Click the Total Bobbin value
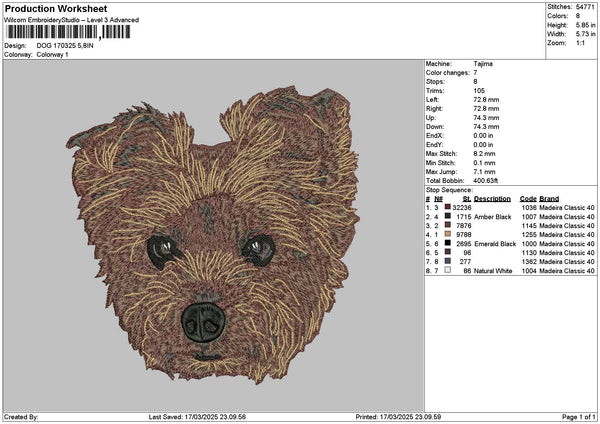Image resolution: width=600 pixels, height=424 pixels. click(x=486, y=180)
